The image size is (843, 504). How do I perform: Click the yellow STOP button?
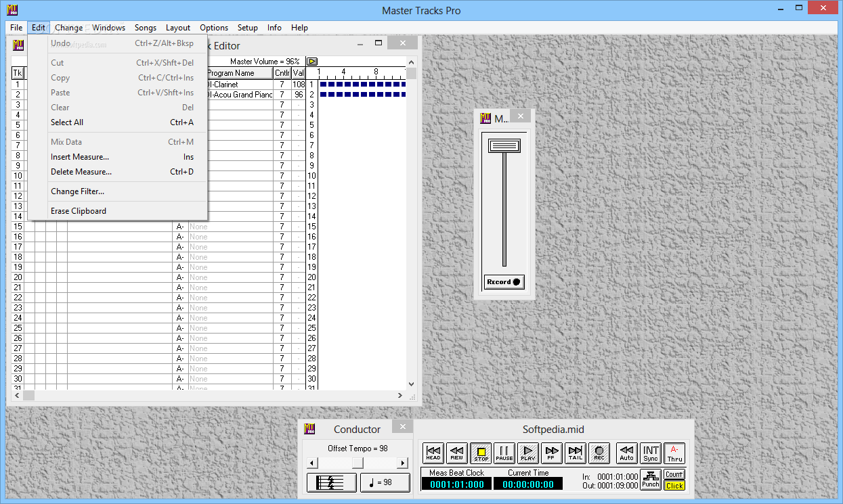(481, 453)
